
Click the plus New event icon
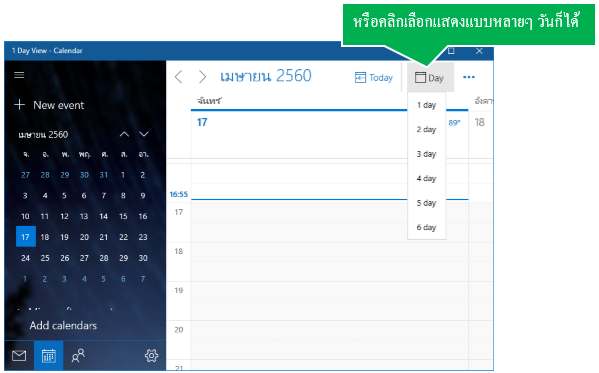19,105
